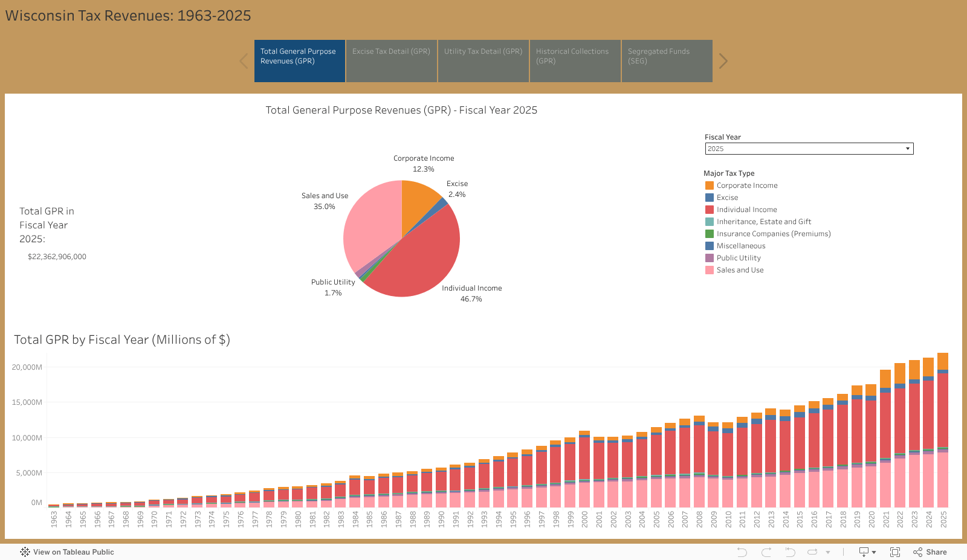Click the Share icon next to Share label
This screenshot has width=967, height=560.
[917, 552]
